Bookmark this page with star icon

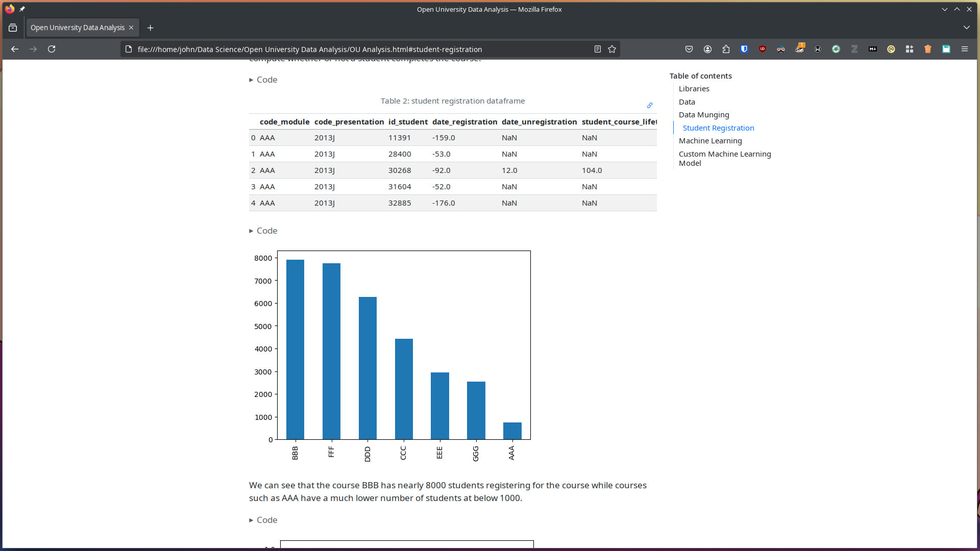612,49
